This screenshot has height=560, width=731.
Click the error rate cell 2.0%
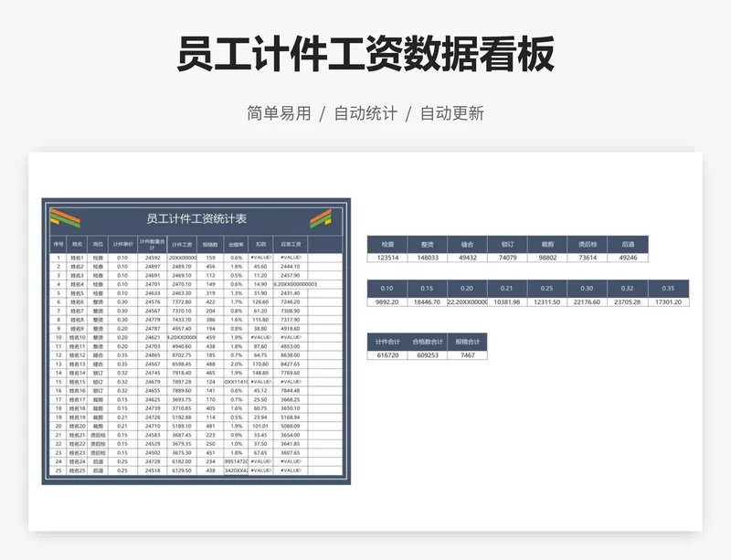tap(236, 365)
